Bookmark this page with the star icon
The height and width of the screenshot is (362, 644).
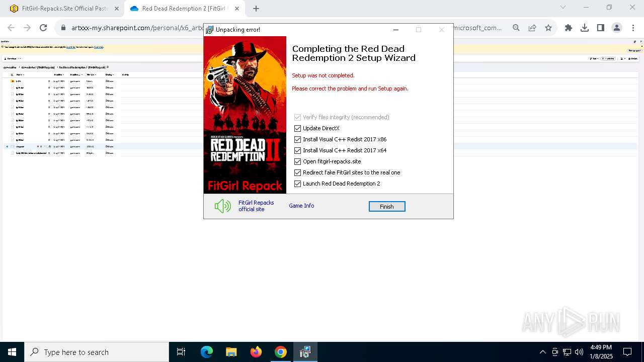(x=548, y=28)
